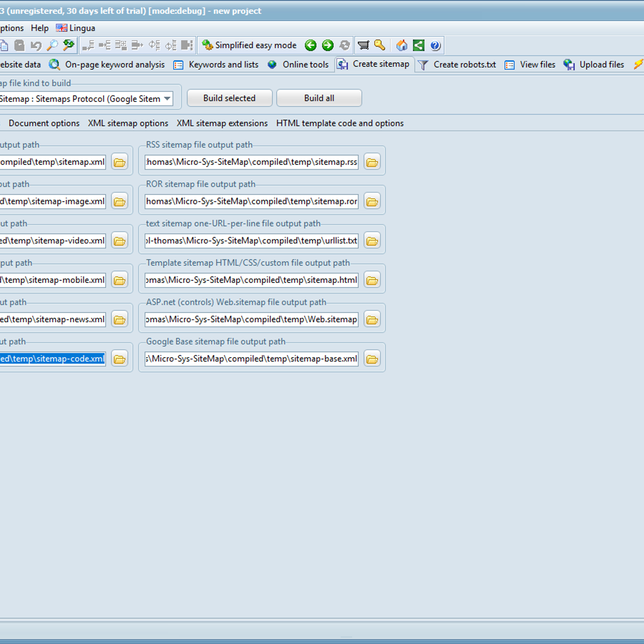644x644 pixels.
Task: Open the Website data tab
Action: (x=20, y=64)
